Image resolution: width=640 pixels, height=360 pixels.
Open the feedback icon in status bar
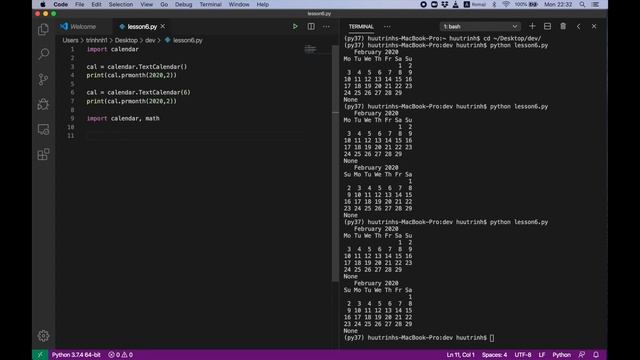click(582, 355)
